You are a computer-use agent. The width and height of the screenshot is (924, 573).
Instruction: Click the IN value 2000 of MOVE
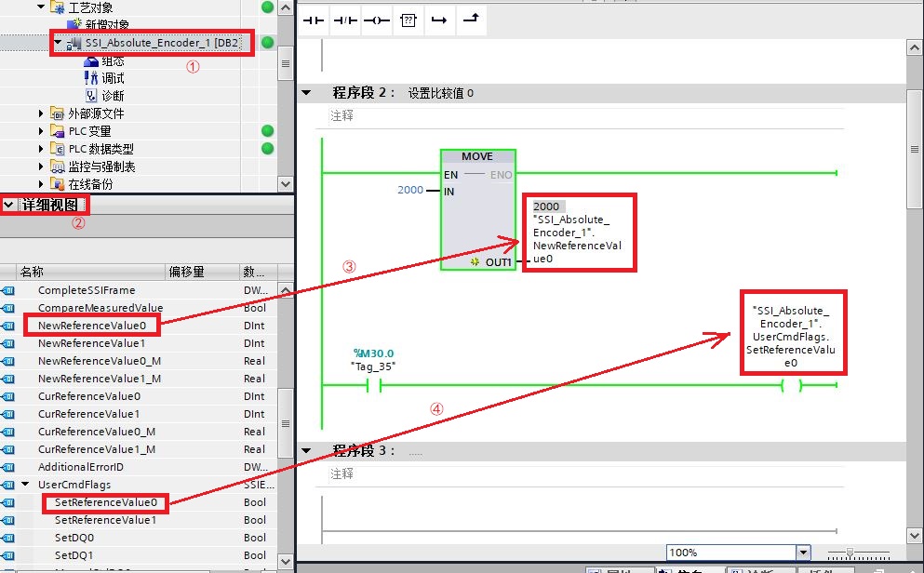pos(410,190)
